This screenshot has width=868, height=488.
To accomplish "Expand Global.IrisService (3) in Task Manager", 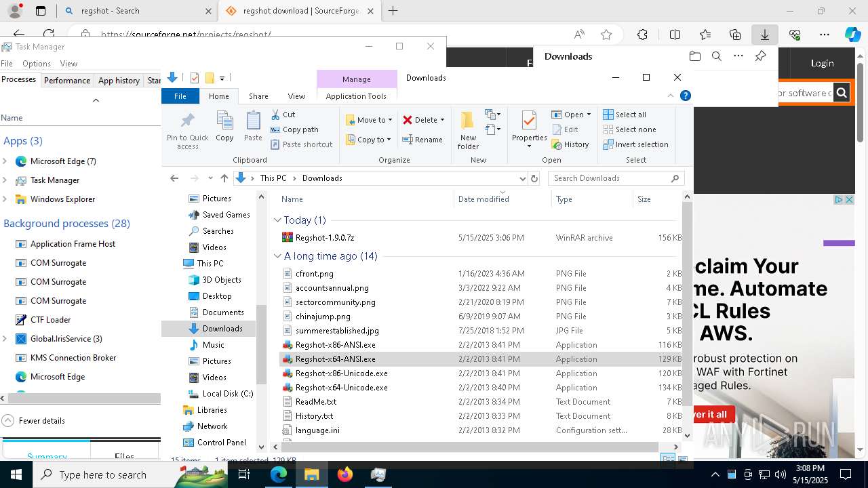I will pyautogui.click(x=5, y=339).
